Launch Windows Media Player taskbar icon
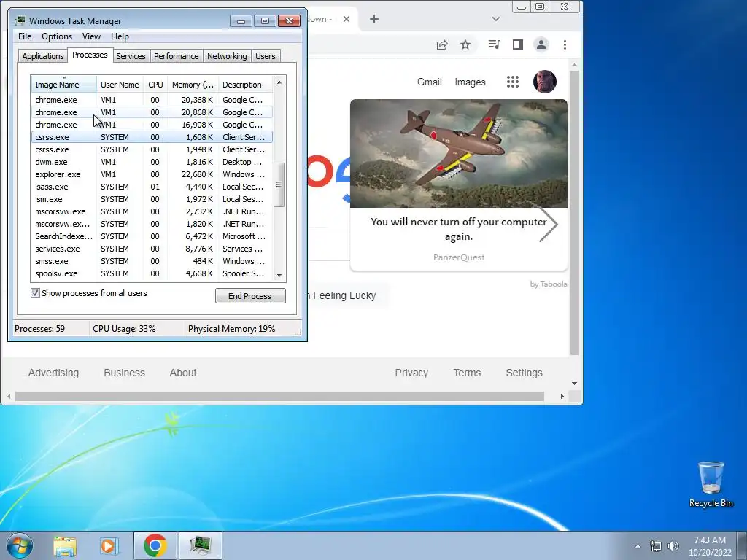This screenshot has width=747, height=560. 109,545
